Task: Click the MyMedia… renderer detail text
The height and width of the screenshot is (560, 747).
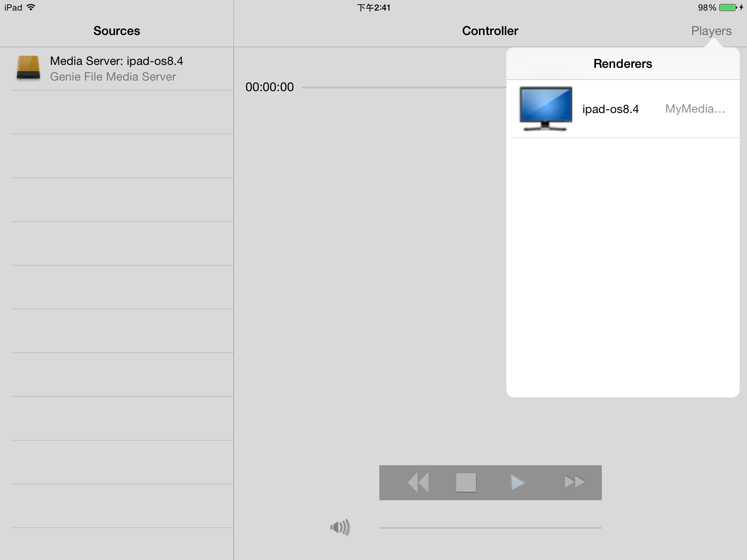Action: (x=695, y=109)
